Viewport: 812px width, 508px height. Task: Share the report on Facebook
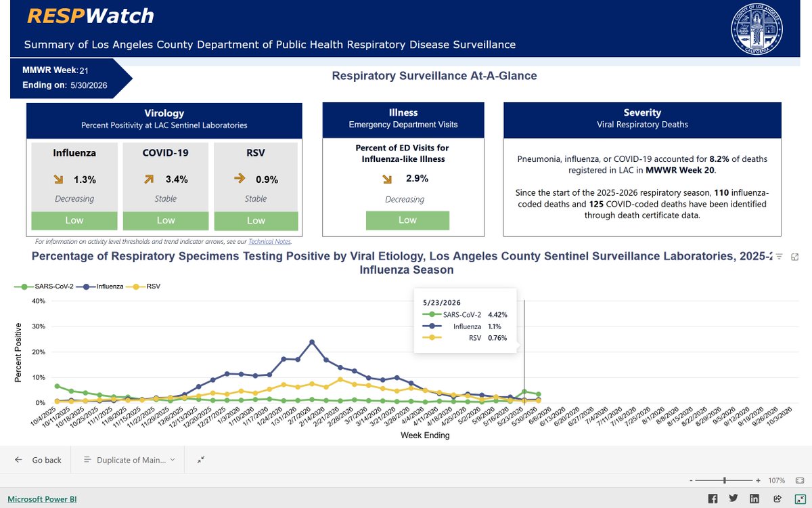pyautogui.click(x=713, y=499)
